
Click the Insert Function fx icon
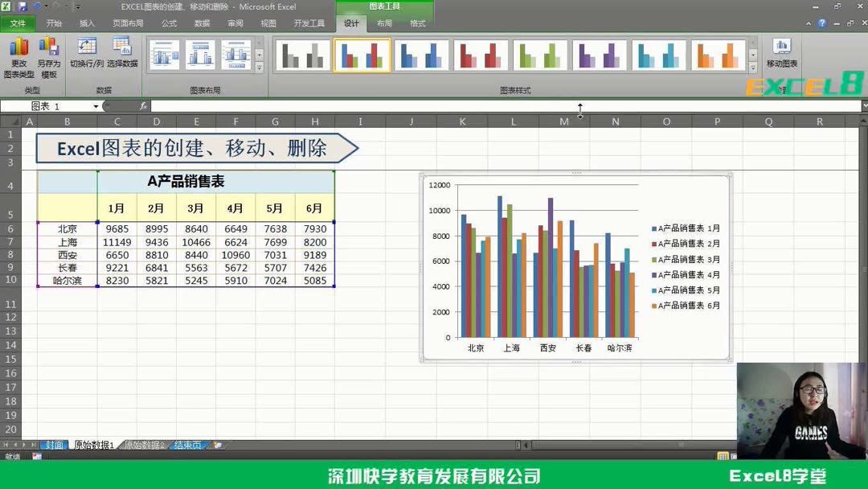coord(143,105)
